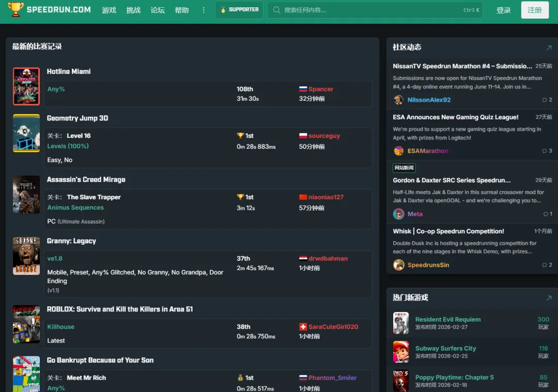558x392 pixels.
Task: Click comment count on ESA quiz post
Action: (x=547, y=151)
